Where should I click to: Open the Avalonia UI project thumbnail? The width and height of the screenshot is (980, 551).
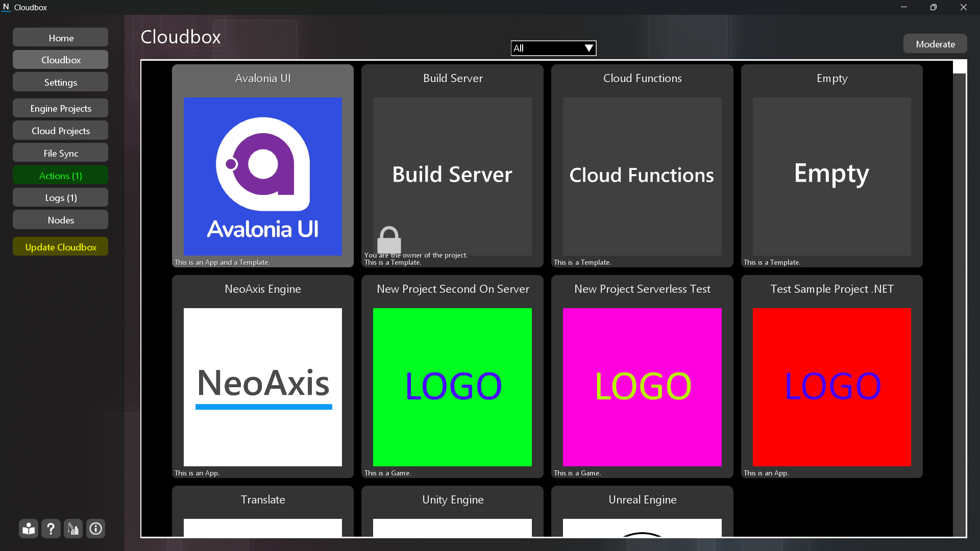coord(263,177)
